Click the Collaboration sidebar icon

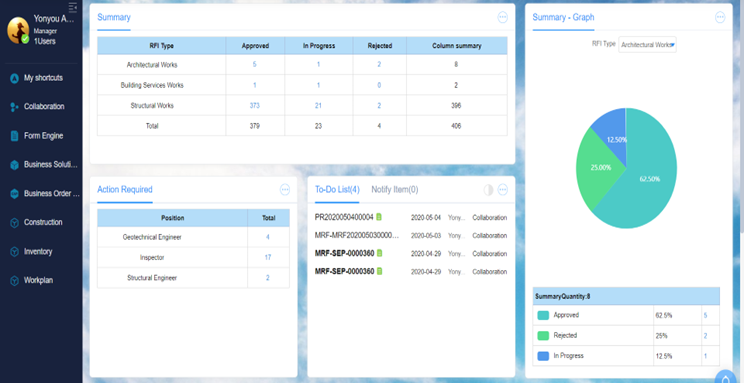tap(14, 107)
